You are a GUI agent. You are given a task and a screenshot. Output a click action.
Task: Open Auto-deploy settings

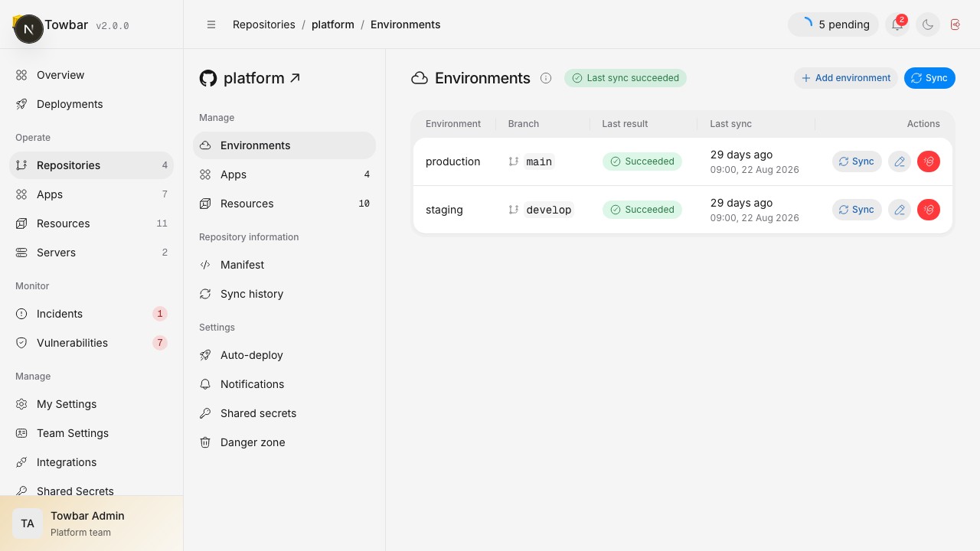pos(285,355)
